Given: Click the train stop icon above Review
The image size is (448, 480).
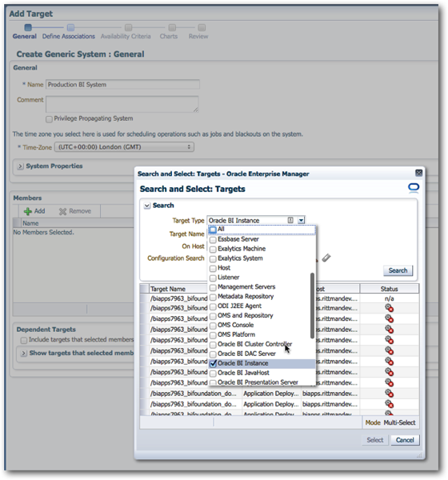Looking at the screenshot, I should (202, 27).
